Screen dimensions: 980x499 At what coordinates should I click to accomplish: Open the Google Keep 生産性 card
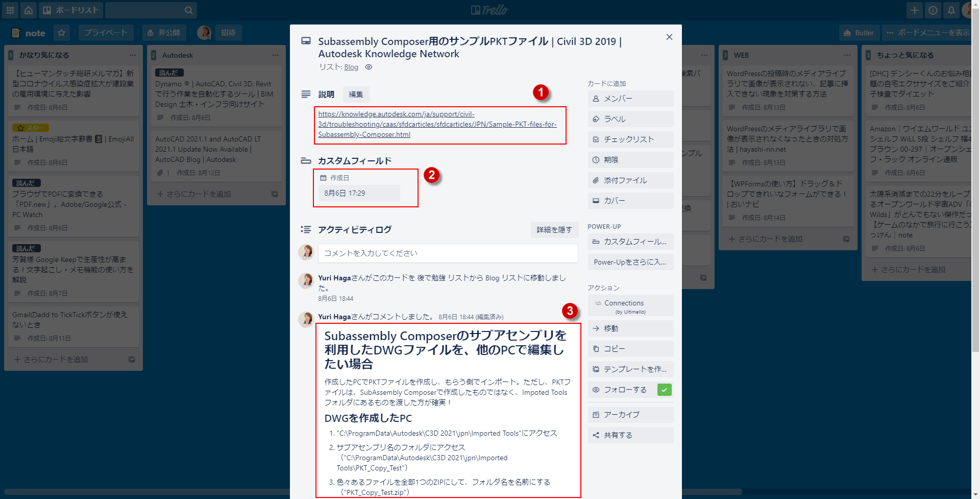73,271
